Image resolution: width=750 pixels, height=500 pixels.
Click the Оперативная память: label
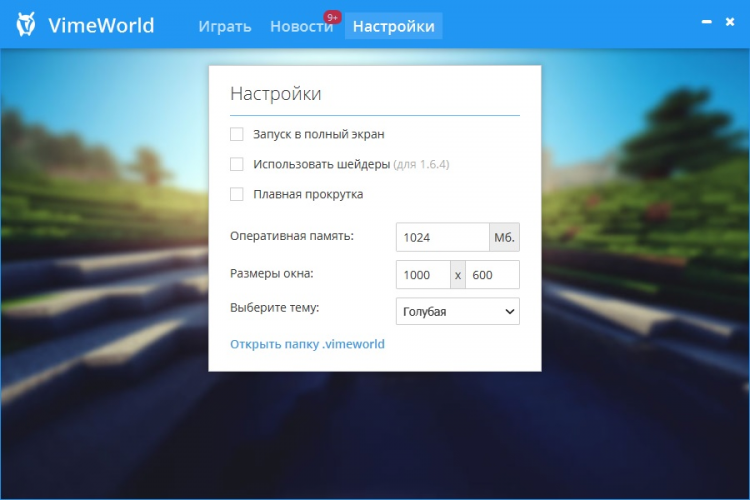click(x=292, y=236)
